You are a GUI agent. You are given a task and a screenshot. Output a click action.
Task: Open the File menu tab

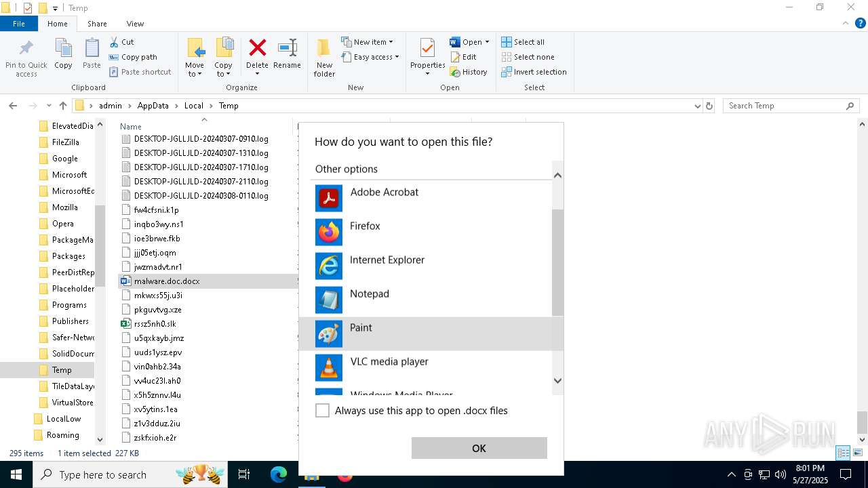pos(19,24)
